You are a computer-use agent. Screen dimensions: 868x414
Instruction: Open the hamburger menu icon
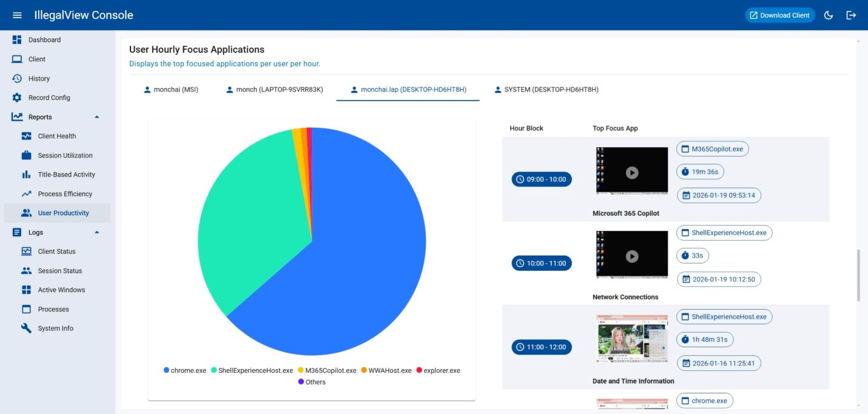[17, 15]
